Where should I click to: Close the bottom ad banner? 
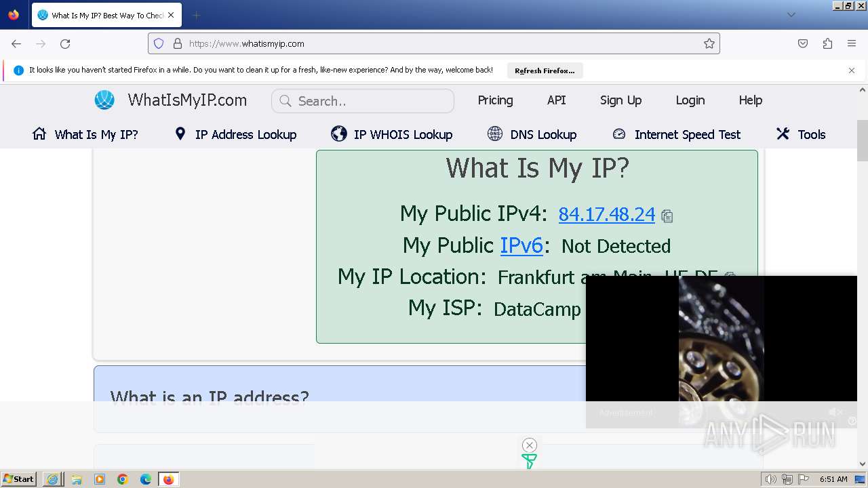[x=530, y=445]
